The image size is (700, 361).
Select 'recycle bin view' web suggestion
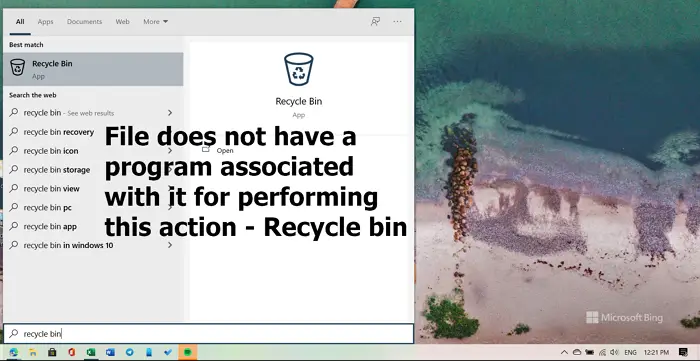coord(93,188)
